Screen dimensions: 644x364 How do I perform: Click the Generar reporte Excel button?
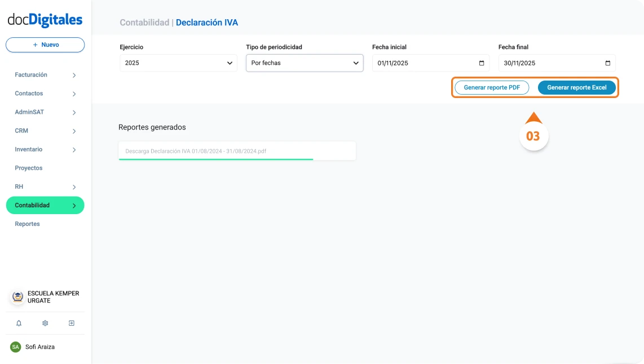pos(576,87)
